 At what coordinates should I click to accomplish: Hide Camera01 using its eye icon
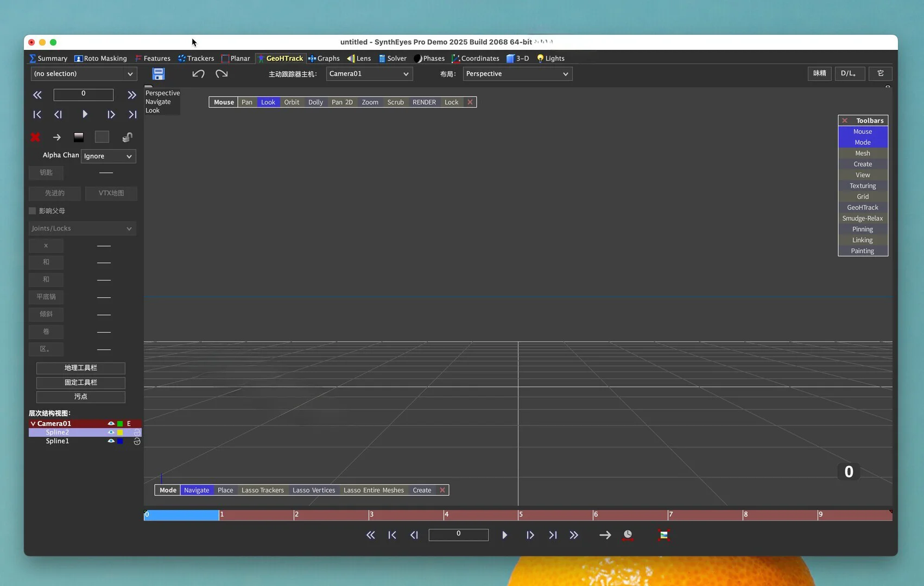pyautogui.click(x=111, y=424)
